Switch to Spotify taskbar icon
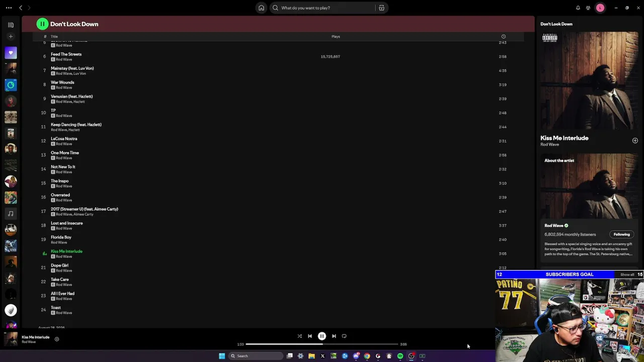 tap(400, 356)
